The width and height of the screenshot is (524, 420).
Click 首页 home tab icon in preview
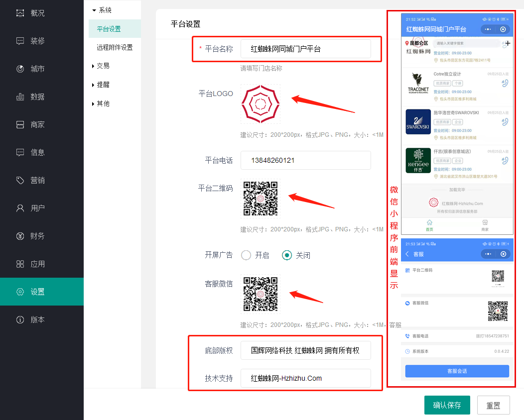pyautogui.click(x=429, y=222)
